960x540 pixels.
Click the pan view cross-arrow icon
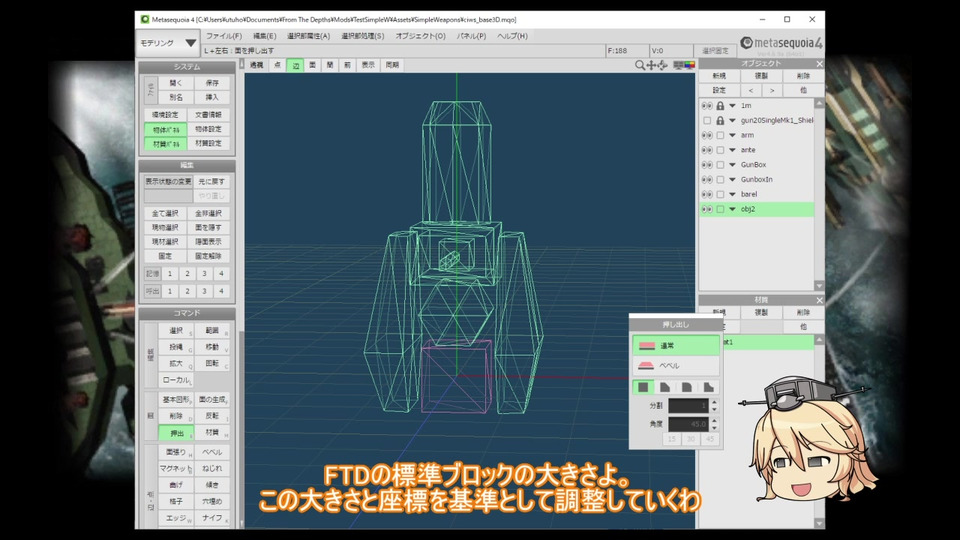click(652, 65)
